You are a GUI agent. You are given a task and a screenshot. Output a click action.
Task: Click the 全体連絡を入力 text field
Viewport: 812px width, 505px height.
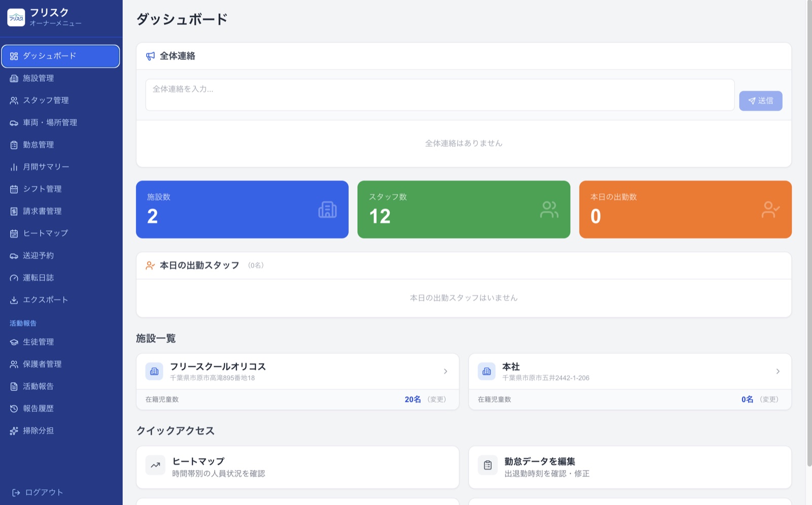[440, 95]
